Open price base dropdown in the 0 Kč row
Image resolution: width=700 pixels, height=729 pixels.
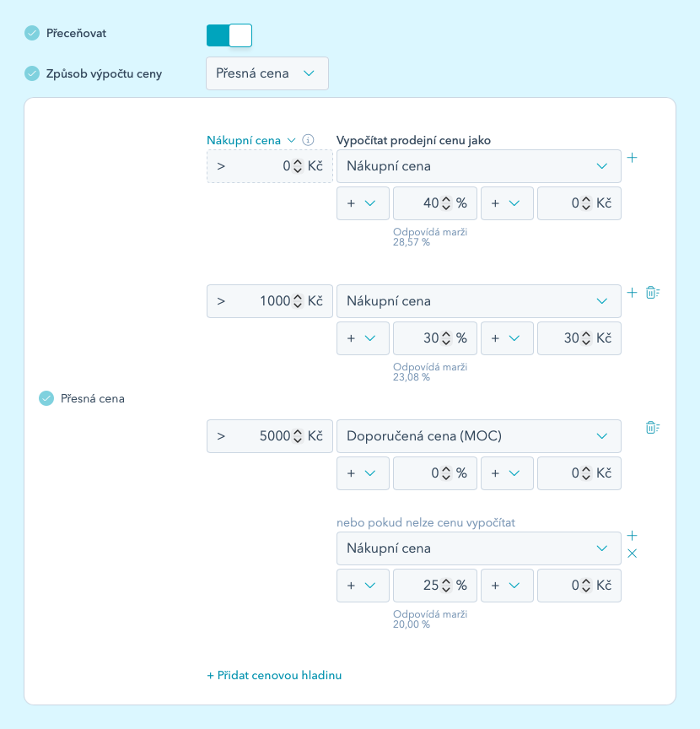click(x=479, y=166)
